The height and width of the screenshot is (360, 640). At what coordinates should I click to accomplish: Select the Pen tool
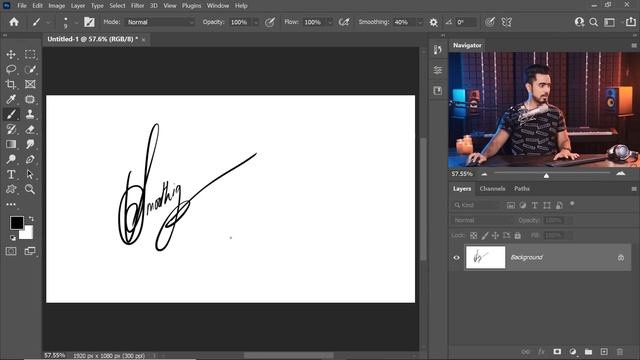coord(30,159)
